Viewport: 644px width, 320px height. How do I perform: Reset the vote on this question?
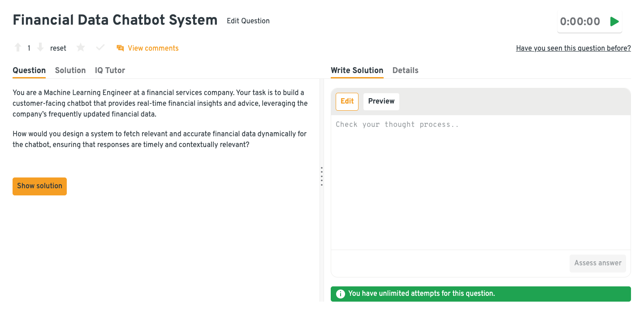pyautogui.click(x=58, y=48)
